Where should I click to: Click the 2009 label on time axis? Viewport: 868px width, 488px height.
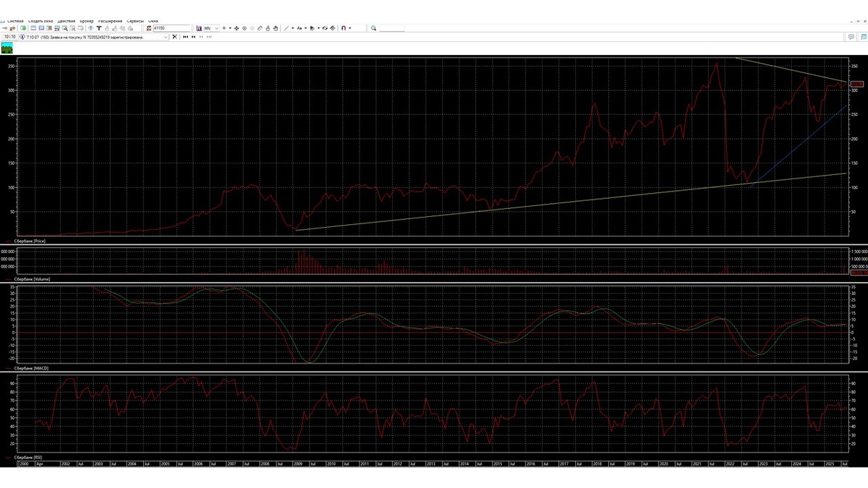(x=297, y=463)
